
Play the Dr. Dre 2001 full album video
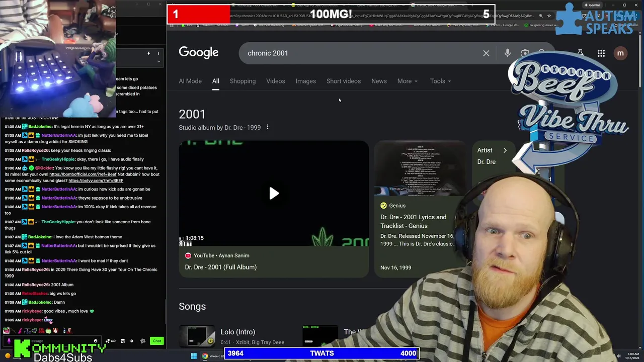click(x=274, y=194)
